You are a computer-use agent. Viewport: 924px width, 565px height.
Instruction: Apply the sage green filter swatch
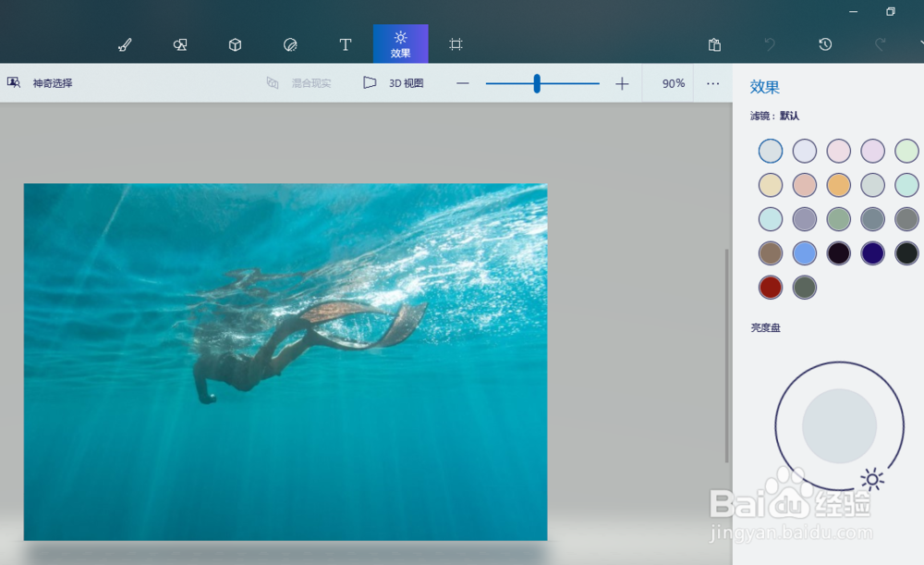839,219
